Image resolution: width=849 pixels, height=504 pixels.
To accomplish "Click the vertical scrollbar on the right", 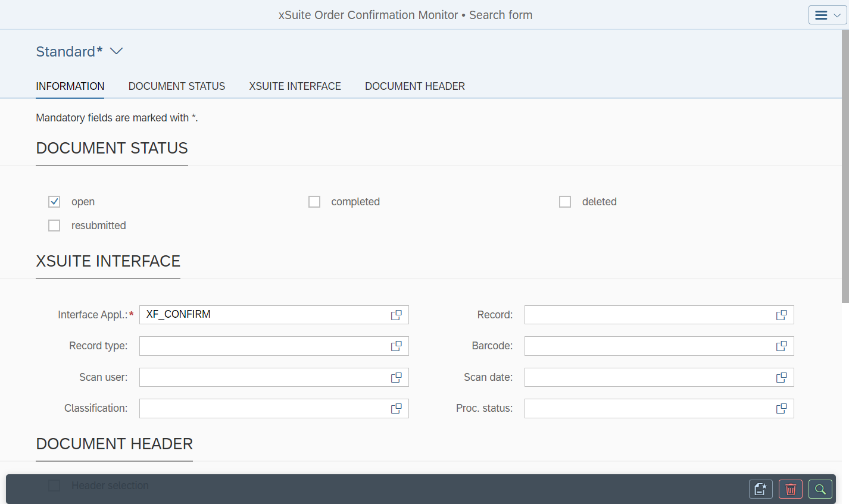I will pos(845,167).
